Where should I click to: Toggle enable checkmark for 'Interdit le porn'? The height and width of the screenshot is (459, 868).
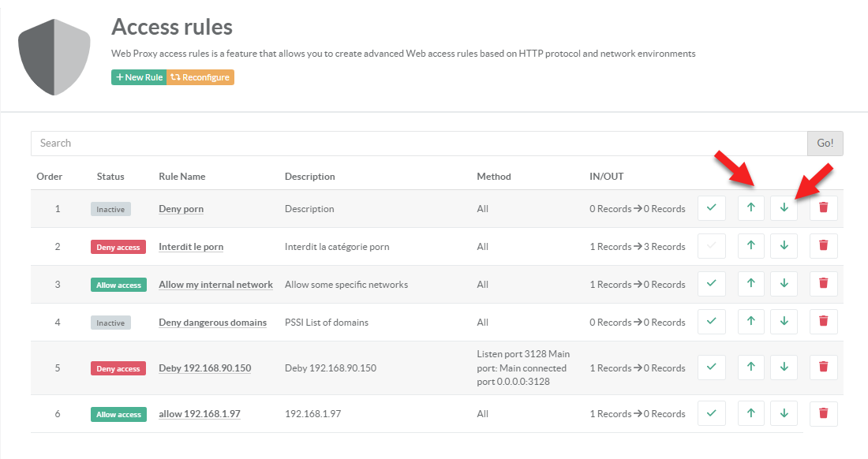(711, 246)
